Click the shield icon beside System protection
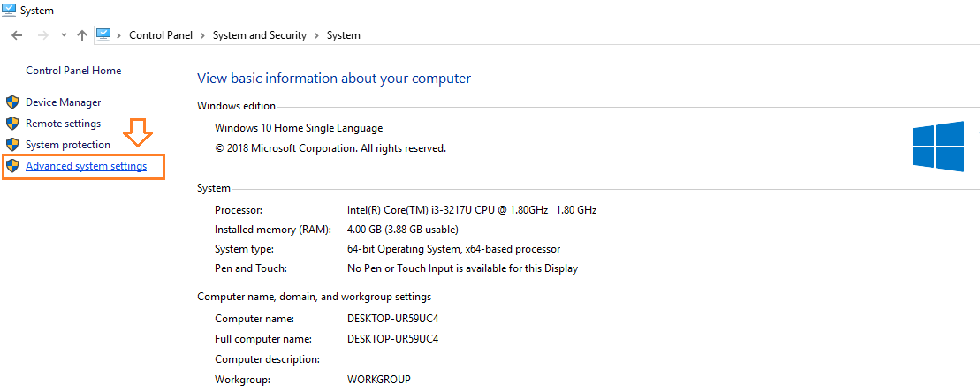Viewport: 980px width, 392px height. point(12,145)
